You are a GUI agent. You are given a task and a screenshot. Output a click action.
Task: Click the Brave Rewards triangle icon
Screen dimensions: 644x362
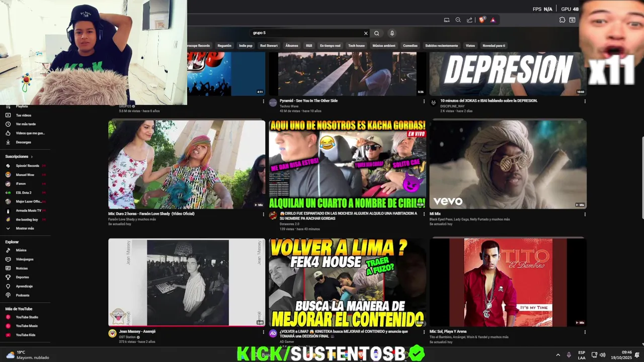coord(493,20)
